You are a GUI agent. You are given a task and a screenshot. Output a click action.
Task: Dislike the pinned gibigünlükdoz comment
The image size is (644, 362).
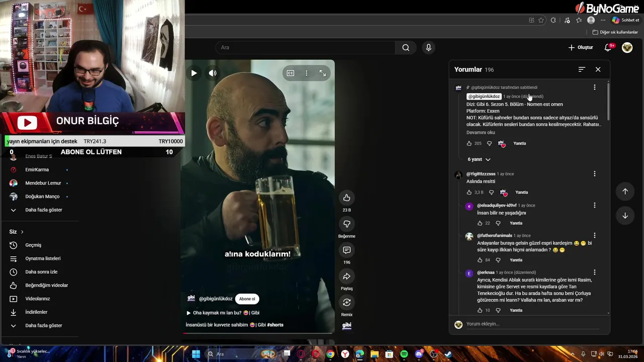pyautogui.click(x=489, y=143)
